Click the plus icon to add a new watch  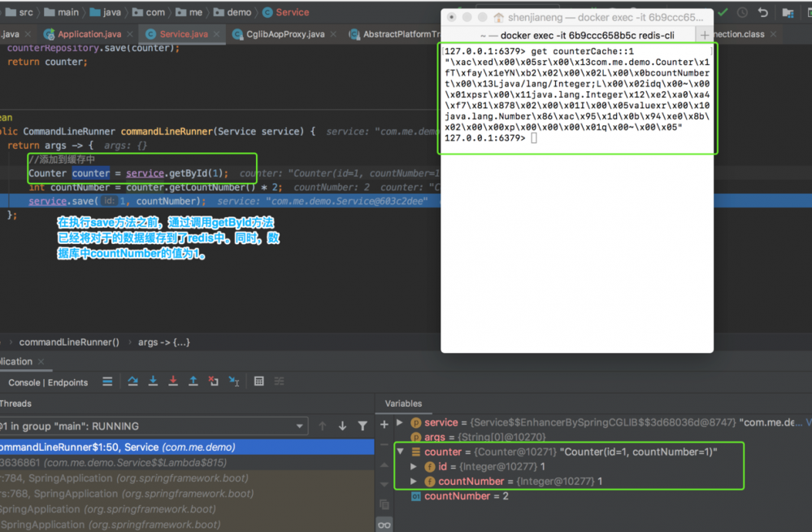[384, 424]
